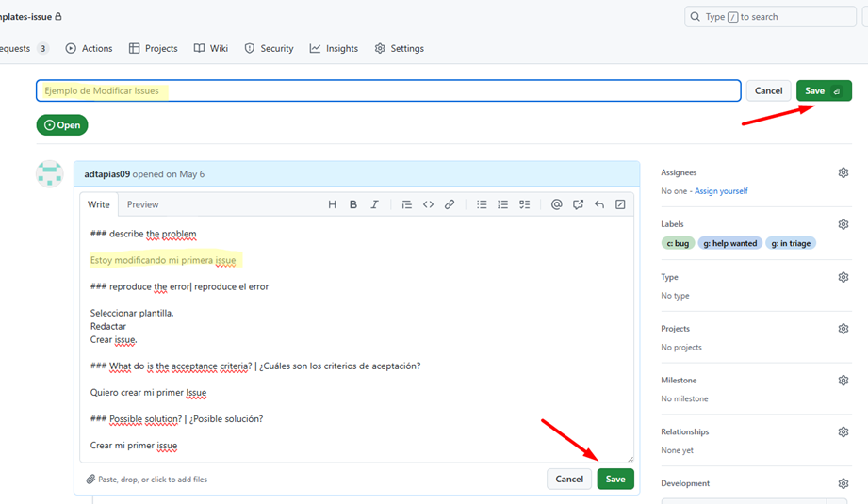Apply italic formatting in editor
Screen dimensions: 868x504
coord(374,204)
